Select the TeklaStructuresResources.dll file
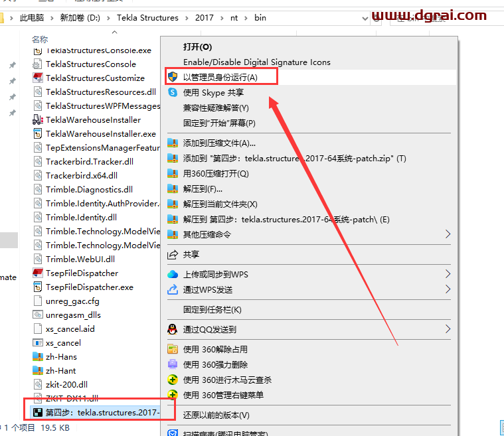504x436 pixels. (x=101, y=92)
